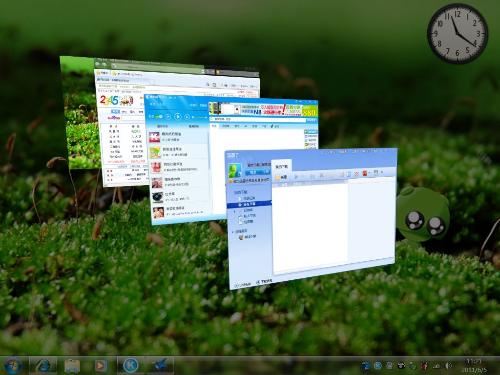Screen dimensions: 500x375
Task: Click next track button in the music player
Action: [x=187, y=117]
